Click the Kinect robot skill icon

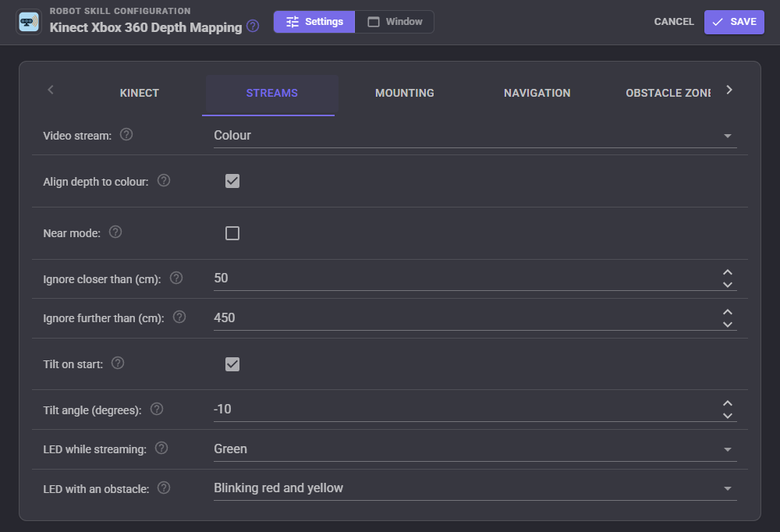pos(29,22)
